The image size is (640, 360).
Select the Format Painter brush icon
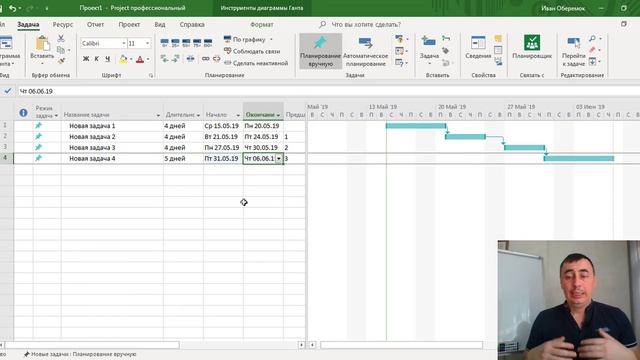pyautogui.click(x=61, y=61)
